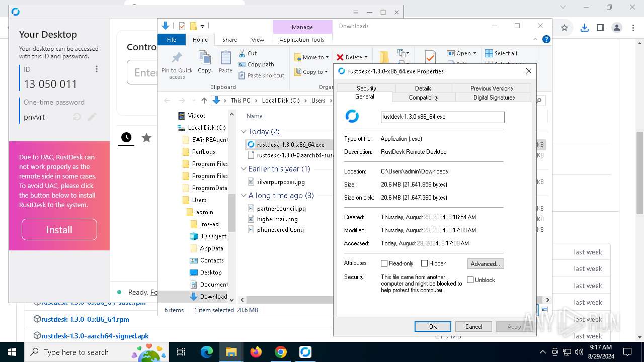Toggle the Quick Access Toolbar properties checkbox icon
644x362 pixels.
[x=182, y=26]
